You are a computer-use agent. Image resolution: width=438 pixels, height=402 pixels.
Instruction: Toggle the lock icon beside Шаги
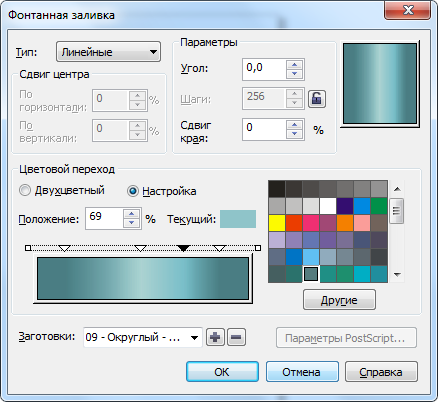pos(316,99)
